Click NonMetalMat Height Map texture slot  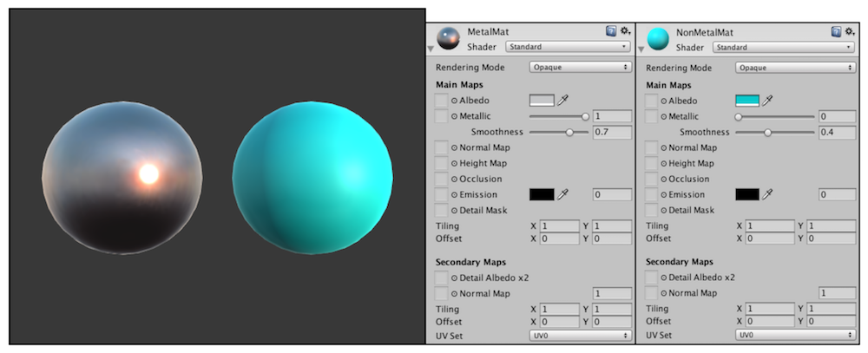pyautogui.click(x=652, y=163)
